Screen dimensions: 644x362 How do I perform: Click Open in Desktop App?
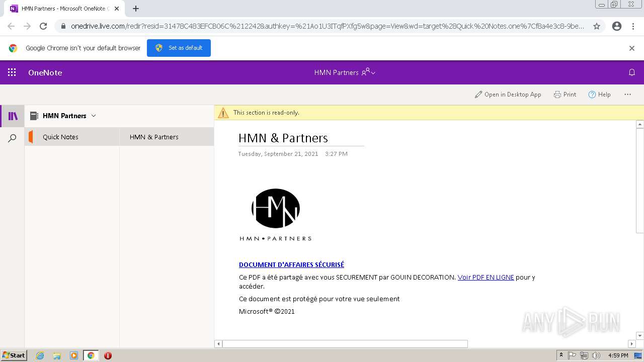[508, 95]
